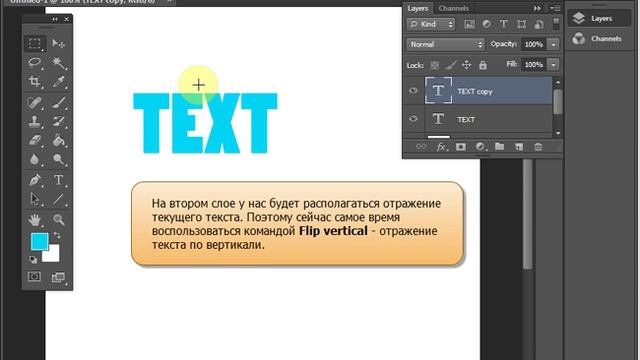Viewport: 640px width, 360px height.
Task: Toggle Quick Mask mode
Action: click(x=34, y=277)
